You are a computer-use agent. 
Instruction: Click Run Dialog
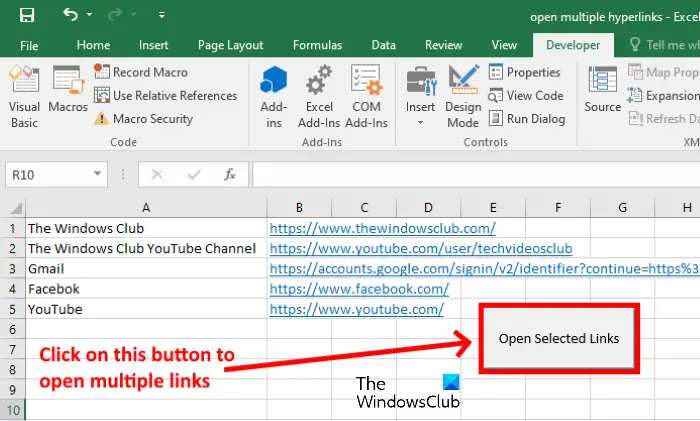pyautogui.click(x=527, y=119)
